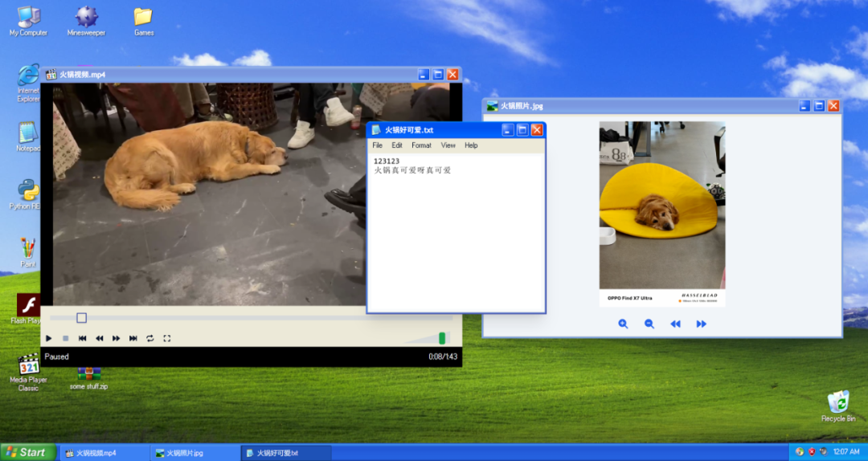Switch to 火锅视频.mp4 taskbar button
868x461 pixels.
coord(104,453)
